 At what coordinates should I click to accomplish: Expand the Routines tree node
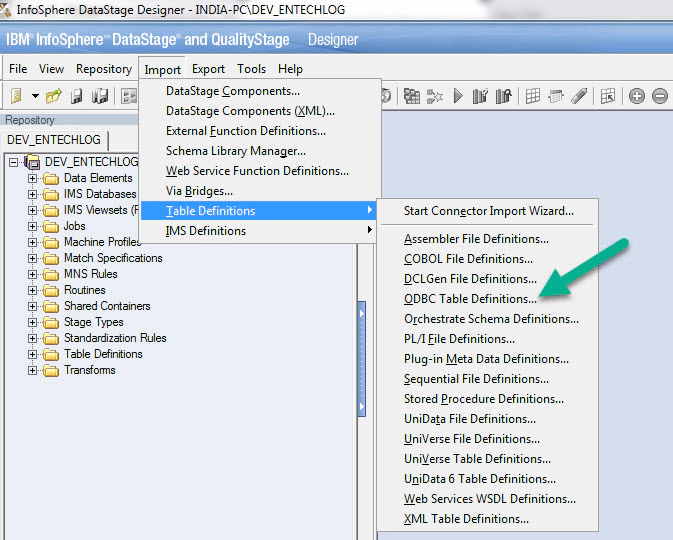pos(32,291)
